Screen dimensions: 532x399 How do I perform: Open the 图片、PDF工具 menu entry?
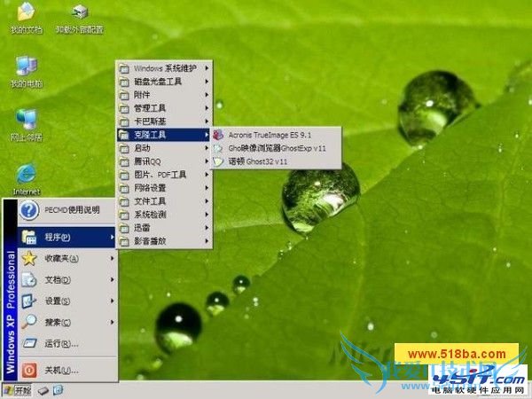pyautogui.click(x=164, y=175)
